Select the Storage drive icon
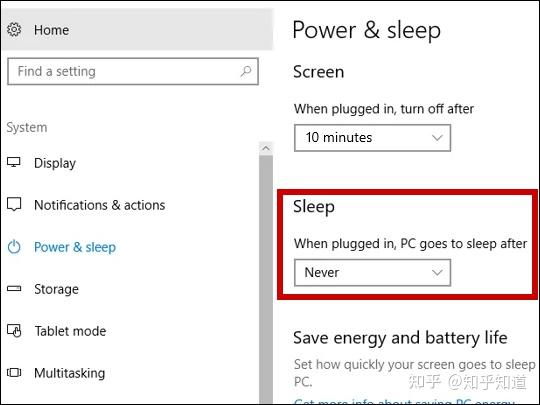 pos(14,288)
